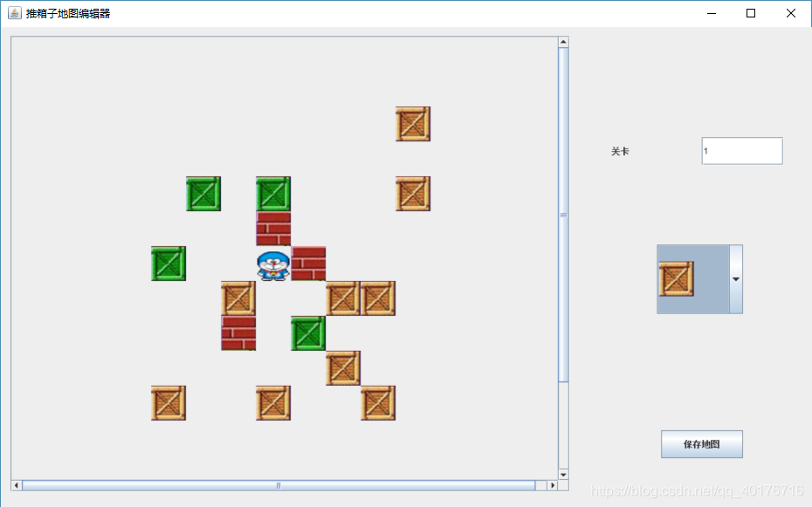
Task: Click the wooden crate directly below the topmost crate
Action: pos(413,194)
